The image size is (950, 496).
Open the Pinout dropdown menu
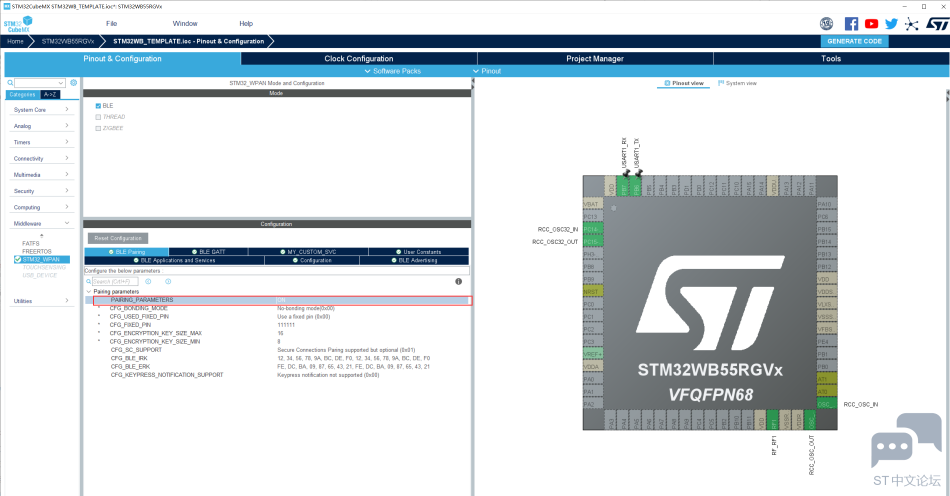(x=487, y=71)
